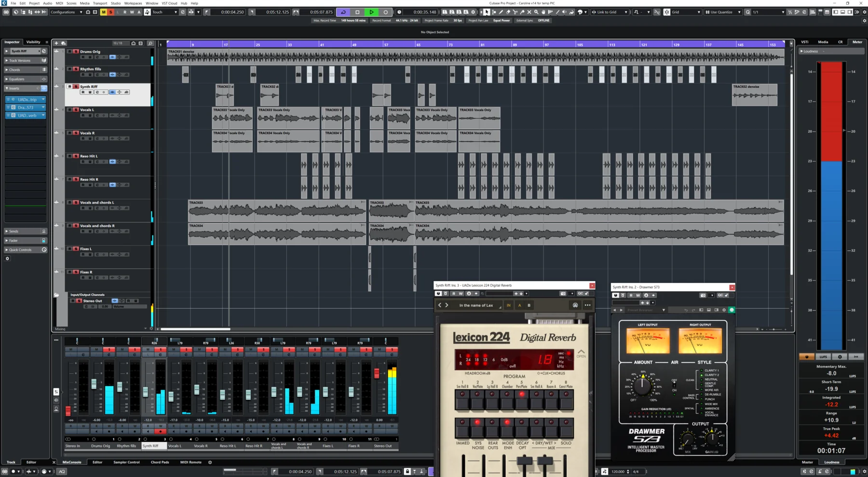Start playback with the green Play button
Image resolution: width=868 pixels, height=477 pixels.
click(x=371, y=12)
